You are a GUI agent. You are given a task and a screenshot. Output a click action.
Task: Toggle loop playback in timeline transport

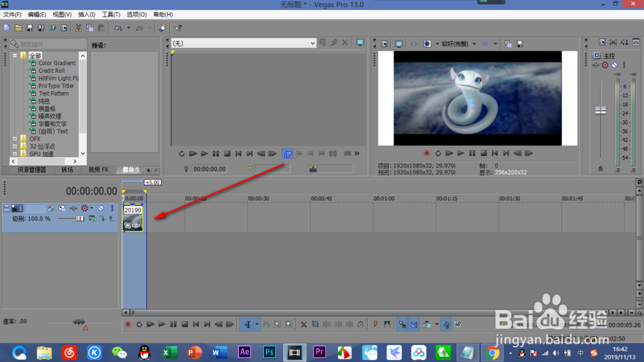(x=139, y=325)
